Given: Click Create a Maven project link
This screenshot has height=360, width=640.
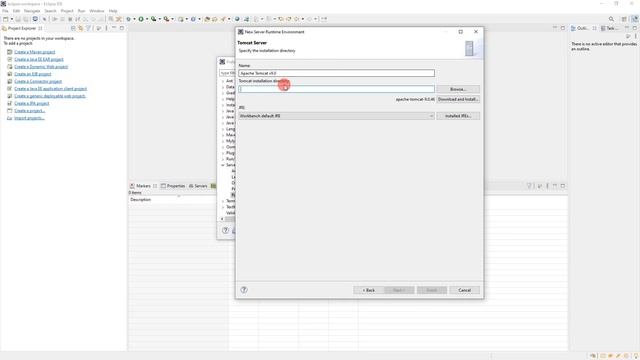Looking at the screenshot, I should click(x=35, y=52).
